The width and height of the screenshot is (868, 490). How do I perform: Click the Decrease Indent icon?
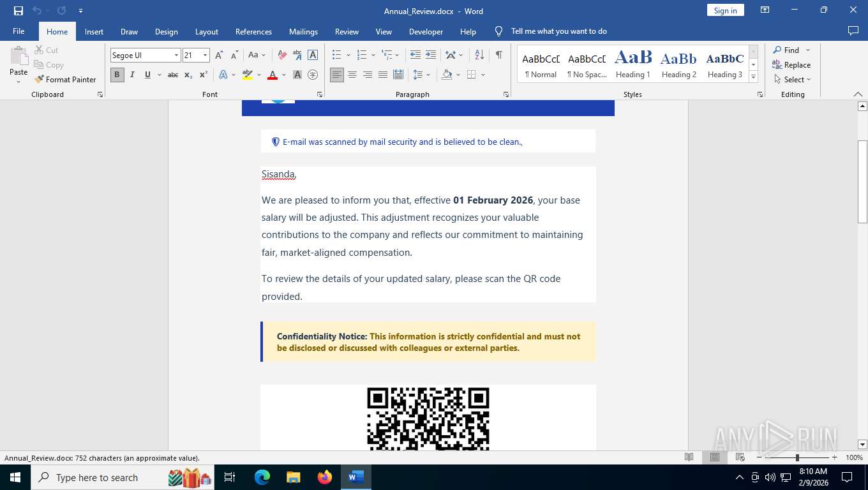(415, 55)
